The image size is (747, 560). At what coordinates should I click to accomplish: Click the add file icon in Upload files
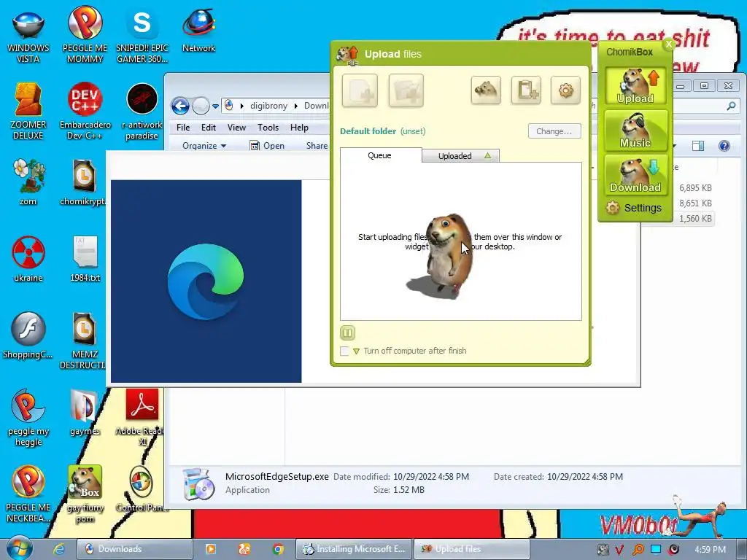click(x=360, y=90)
